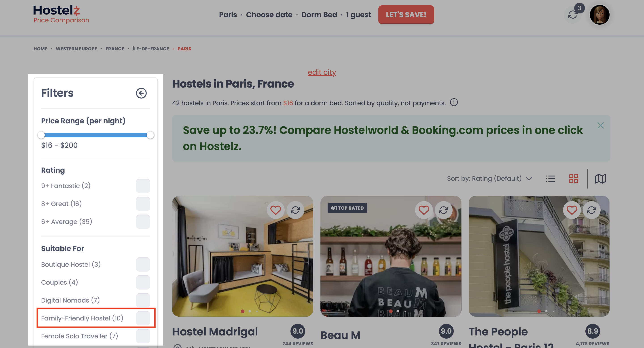Click the LET'S SAVE! button
This screenshot has height=348, width=644.
point(406,15)
